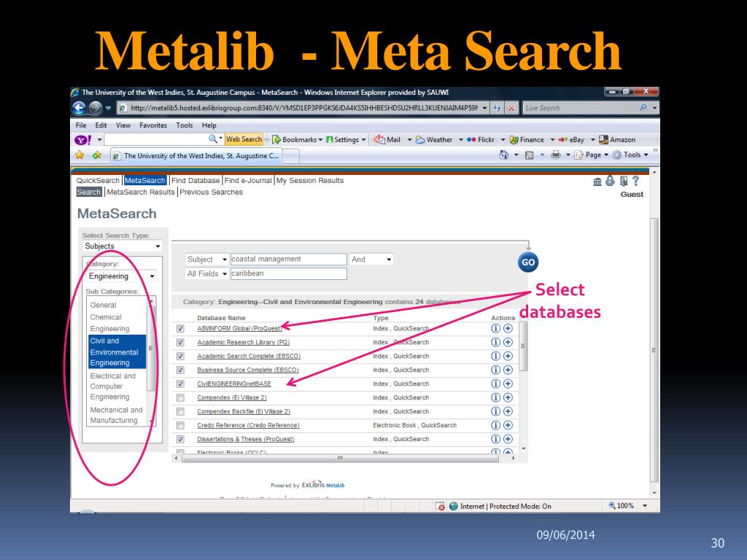The height and width of the screenshot is (560, 747).
Task: Open Weather from Yahoo toolbar
Action: click(x=433, y=139)
